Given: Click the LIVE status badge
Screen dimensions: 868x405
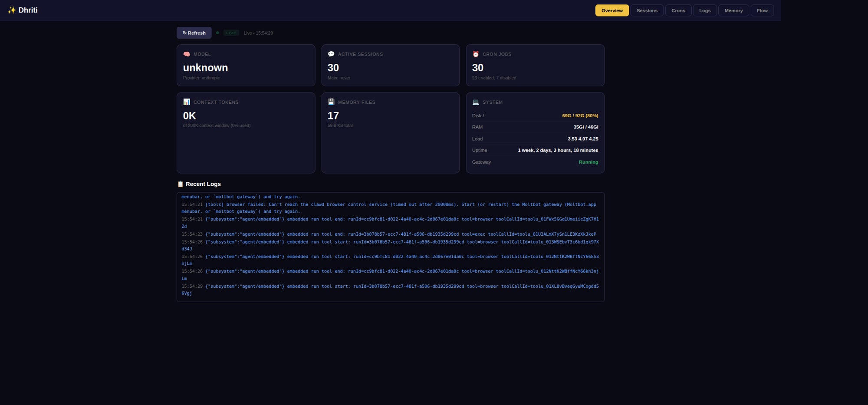Looking at the screenshot, I should point(231,33).
